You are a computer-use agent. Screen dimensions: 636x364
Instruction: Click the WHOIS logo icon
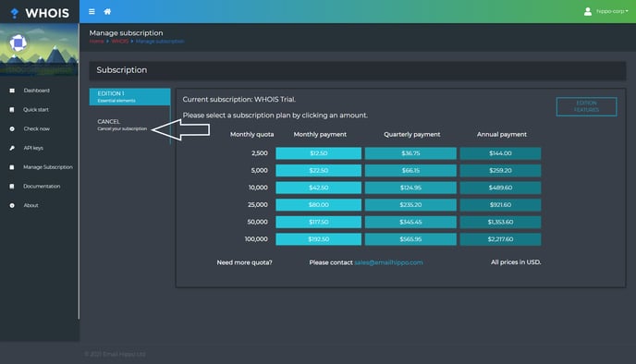pos(15,13)
